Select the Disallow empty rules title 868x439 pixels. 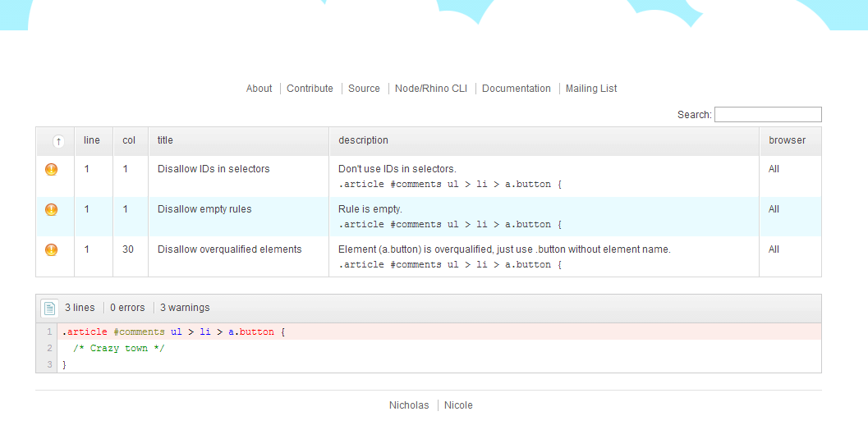(204, 209)
